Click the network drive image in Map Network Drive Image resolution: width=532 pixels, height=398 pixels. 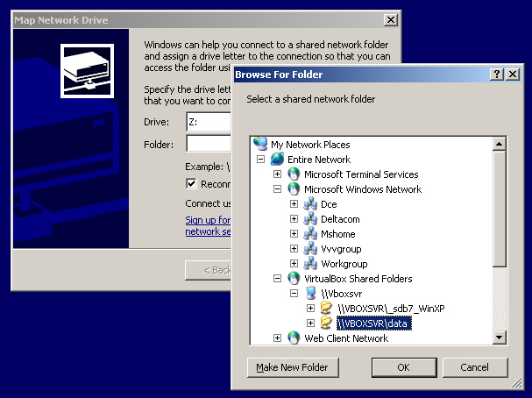pyautogui.click(x=87, y=71)
